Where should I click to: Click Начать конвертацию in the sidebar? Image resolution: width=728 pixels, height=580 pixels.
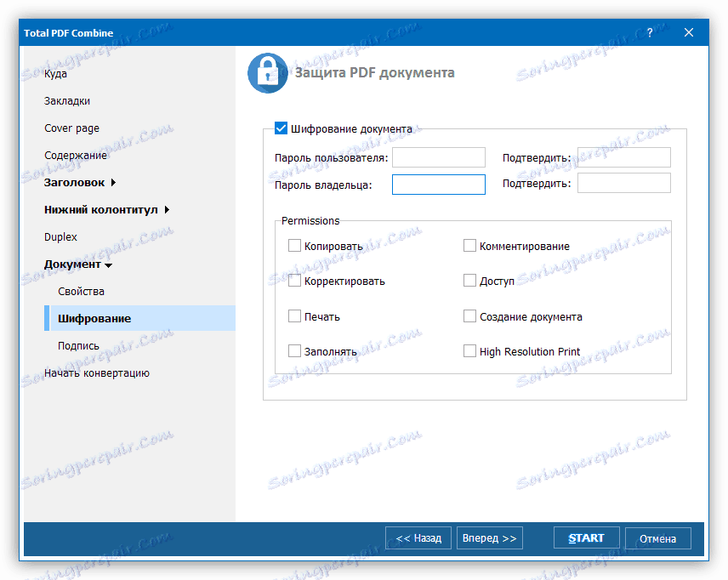tap(96, 372)
